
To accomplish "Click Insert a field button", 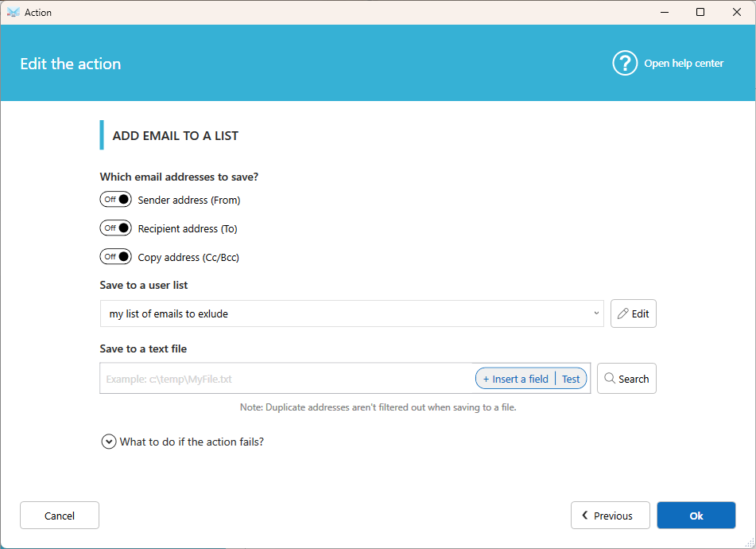I will [515, 380].
